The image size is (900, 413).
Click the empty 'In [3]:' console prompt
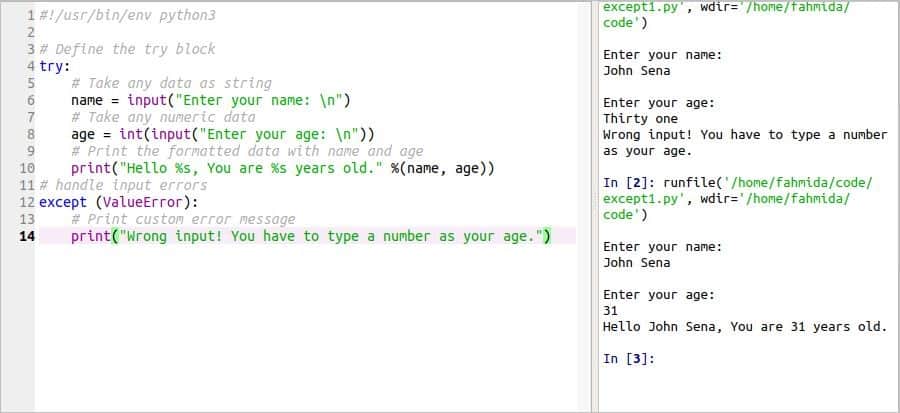629,359
